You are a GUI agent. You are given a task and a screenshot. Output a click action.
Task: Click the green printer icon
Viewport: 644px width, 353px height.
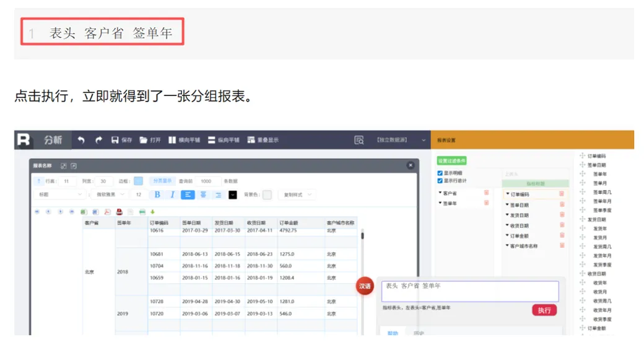coord(142,212)
